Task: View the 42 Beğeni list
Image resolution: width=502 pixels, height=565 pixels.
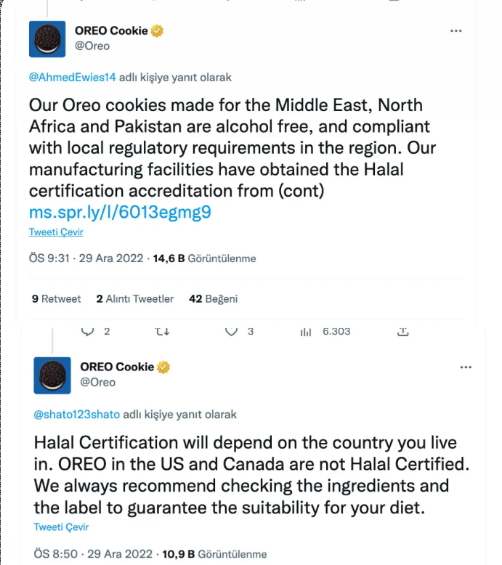Action: (x=213, y=299)
